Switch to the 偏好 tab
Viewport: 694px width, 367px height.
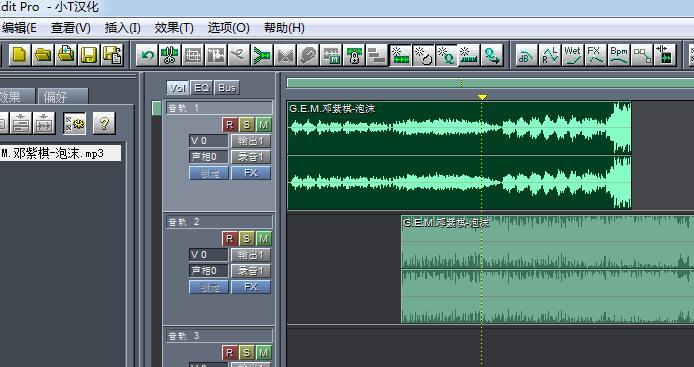pos(63,97)
